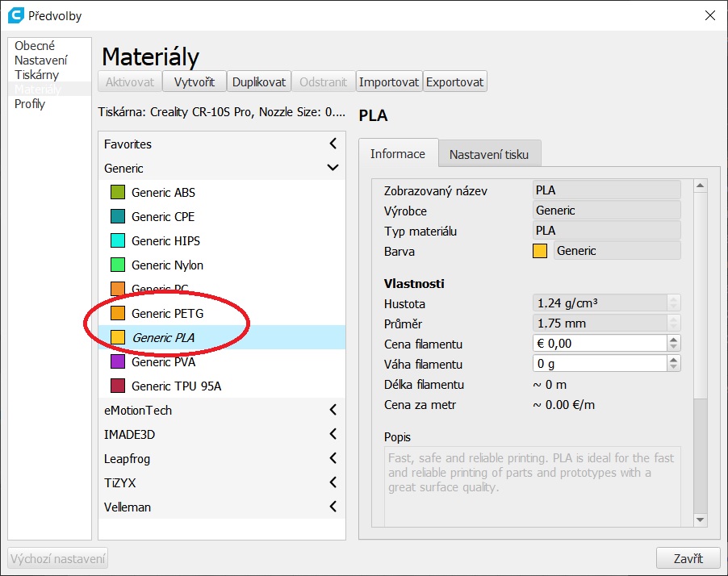
Task: Collapse the Generic material category
Action: point(333,169)
